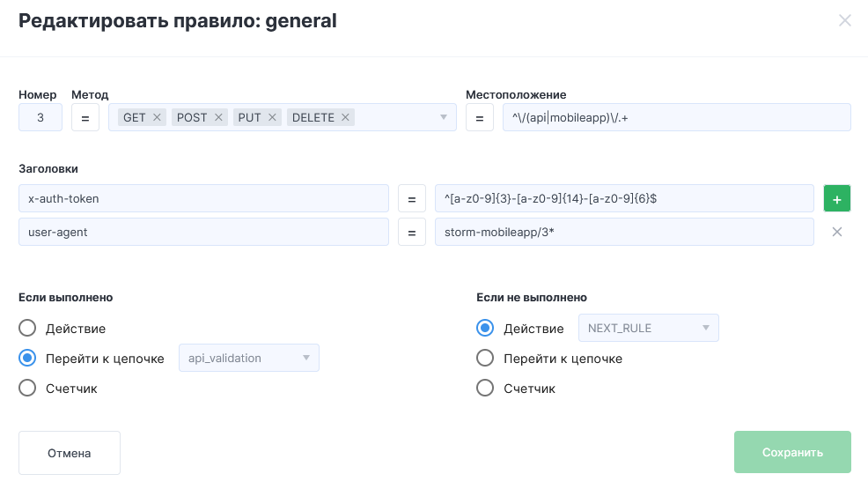Click the equals operator before Местоположение field
868x489 pixels.
click(480, 117)
